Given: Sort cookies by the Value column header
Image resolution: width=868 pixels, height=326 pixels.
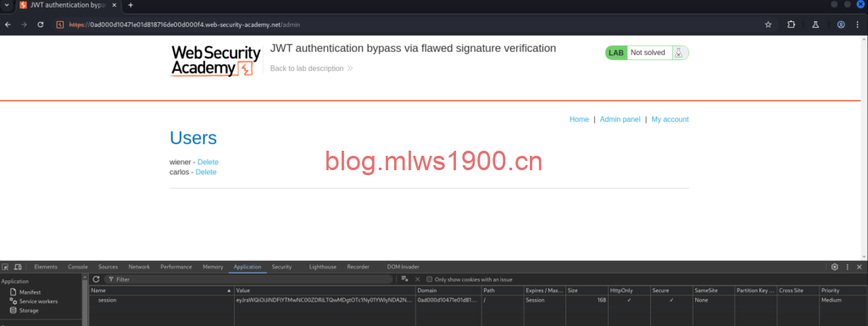Looking at the screenshot, I should tap(325, 290).
